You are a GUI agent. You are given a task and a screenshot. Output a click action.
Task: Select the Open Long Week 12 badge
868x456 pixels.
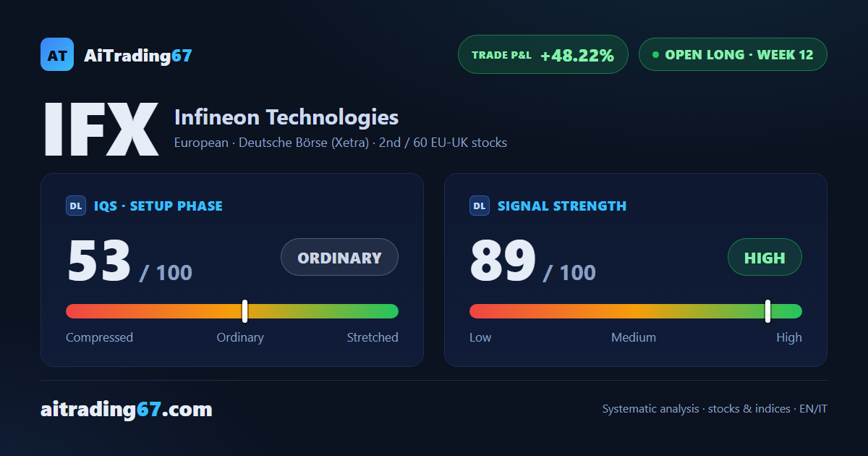tap(733, 54)
